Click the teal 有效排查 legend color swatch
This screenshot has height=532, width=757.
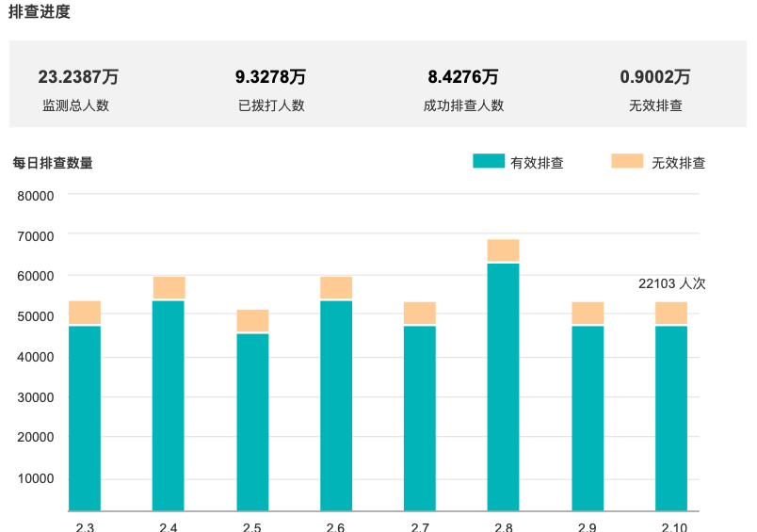coord(489,161)
